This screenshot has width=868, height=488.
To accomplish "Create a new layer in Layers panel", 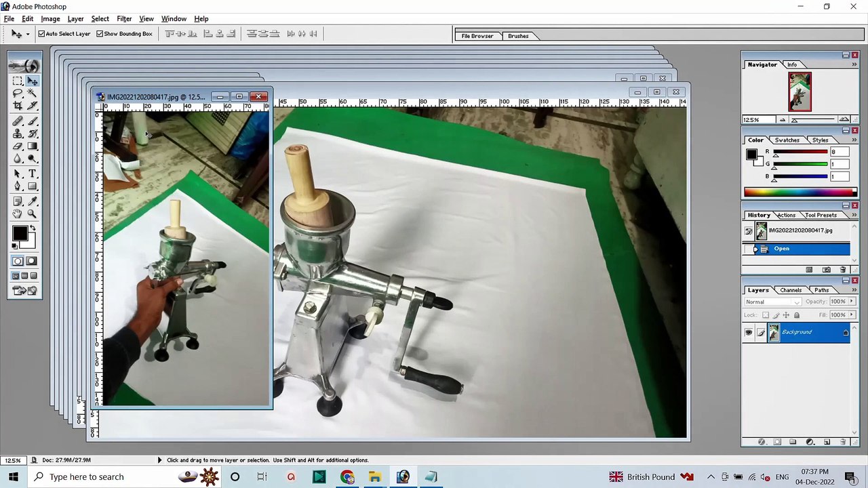I will [x=827, y=442].
